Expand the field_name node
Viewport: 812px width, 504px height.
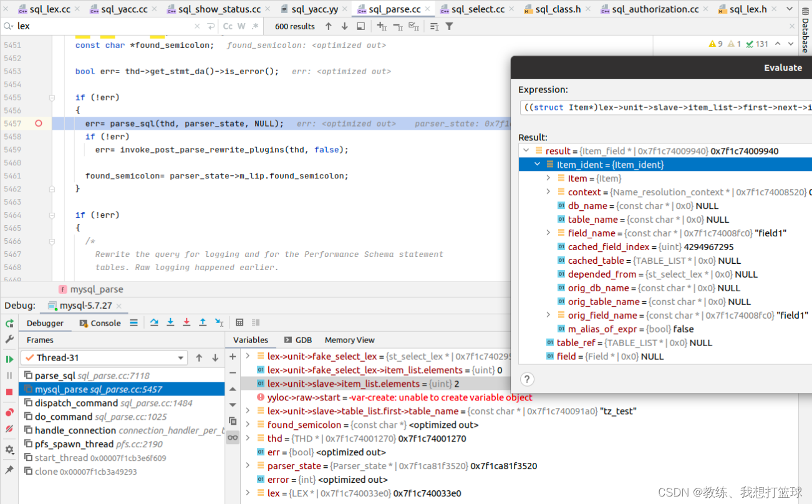click(x=548, y=233)
